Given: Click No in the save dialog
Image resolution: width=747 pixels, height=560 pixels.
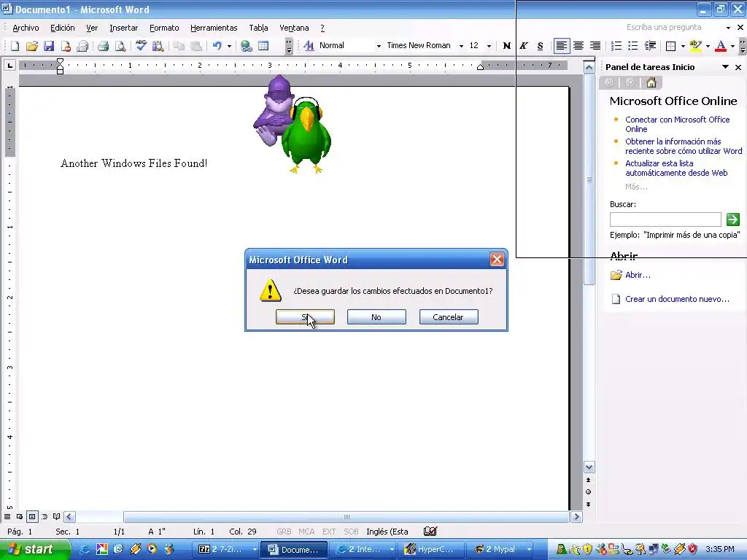Looking at the screenshot, I should click(x=376, y=317).
